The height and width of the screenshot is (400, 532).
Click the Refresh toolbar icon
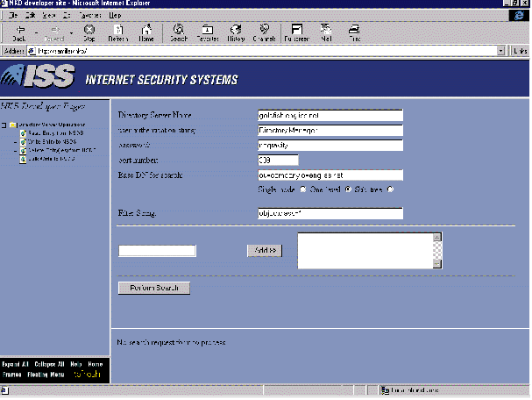pyautogui.click(x=117, y=32)
